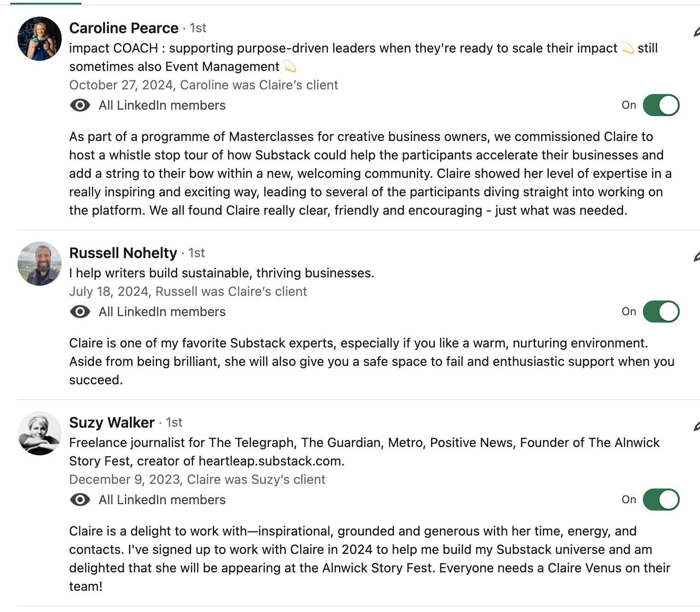Select Suzy Walker's black-and-white avatar

pos(40,433)
